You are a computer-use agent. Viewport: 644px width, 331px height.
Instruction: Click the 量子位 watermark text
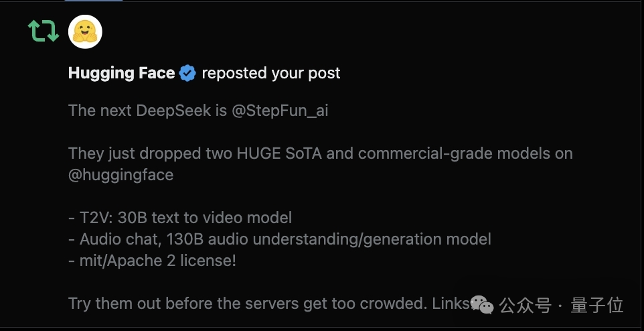(597, 305)
